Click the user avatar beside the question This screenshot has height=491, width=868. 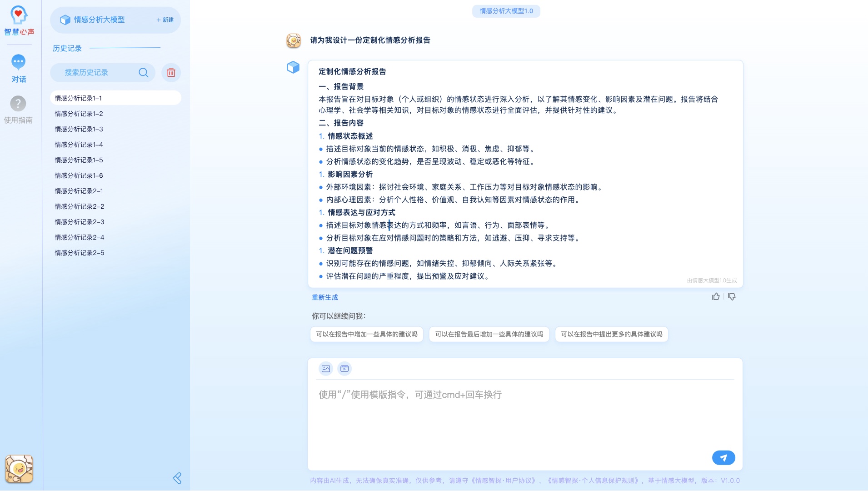point(294,40)
